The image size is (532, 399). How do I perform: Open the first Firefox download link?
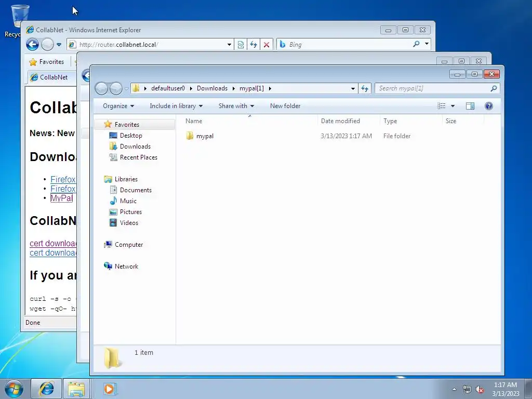(63, 179)
